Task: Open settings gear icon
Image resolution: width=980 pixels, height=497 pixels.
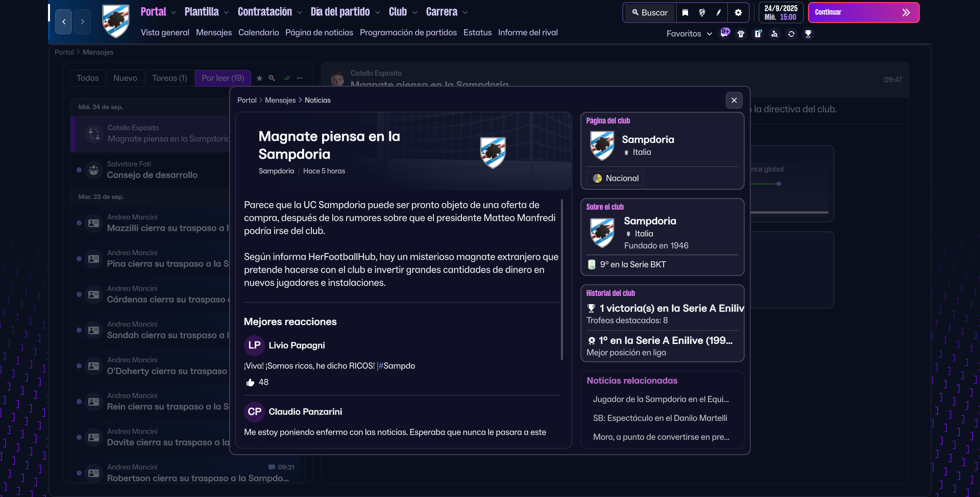Action: click(x=738, y=13)
